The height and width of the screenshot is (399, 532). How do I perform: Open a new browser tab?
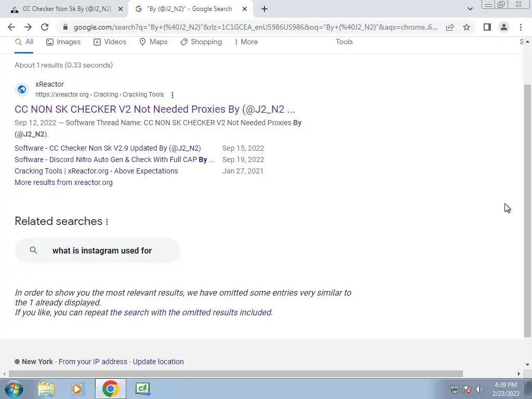tap(264, 9)
